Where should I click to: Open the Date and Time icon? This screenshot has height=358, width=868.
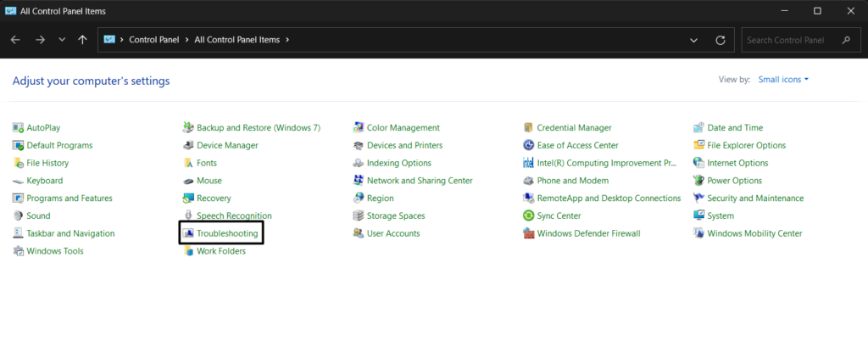tap(699, 127)
